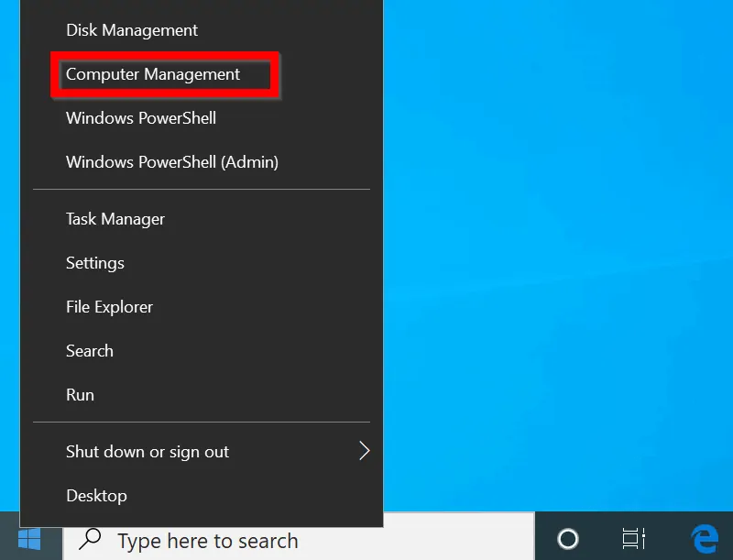The image size is (733, 560).
Task: Click the Shut down submenu arrow
Action: click(x=364, y=451)
